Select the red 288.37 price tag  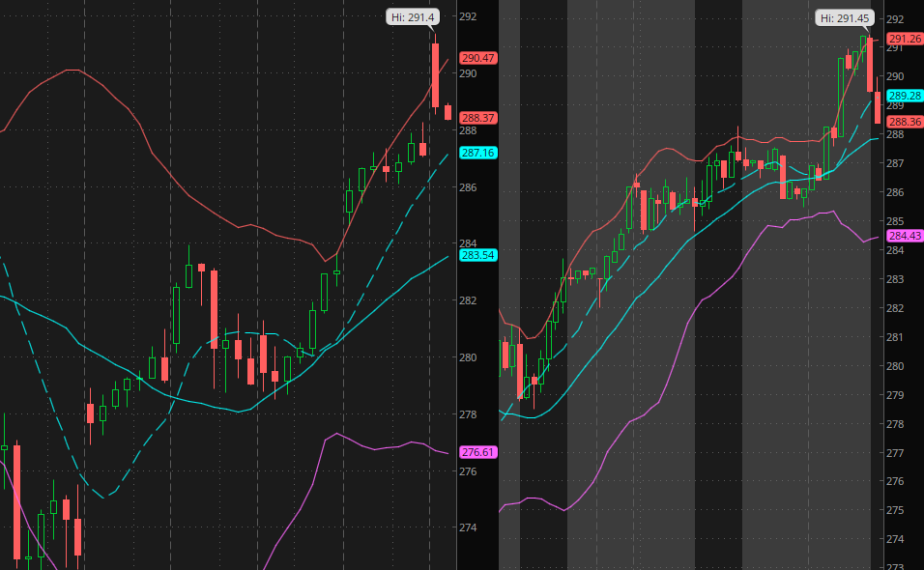pos(477,118)
